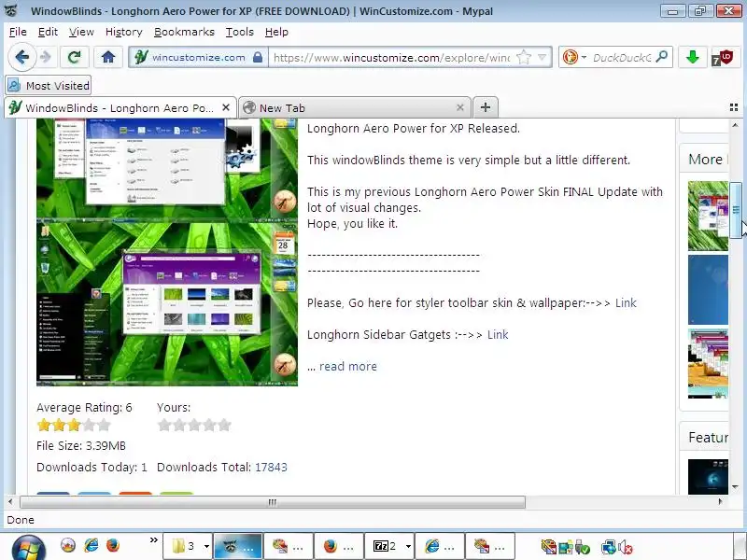Open the Tools menu
This screenshot has width=747, height=560.
tap(240, 32)
